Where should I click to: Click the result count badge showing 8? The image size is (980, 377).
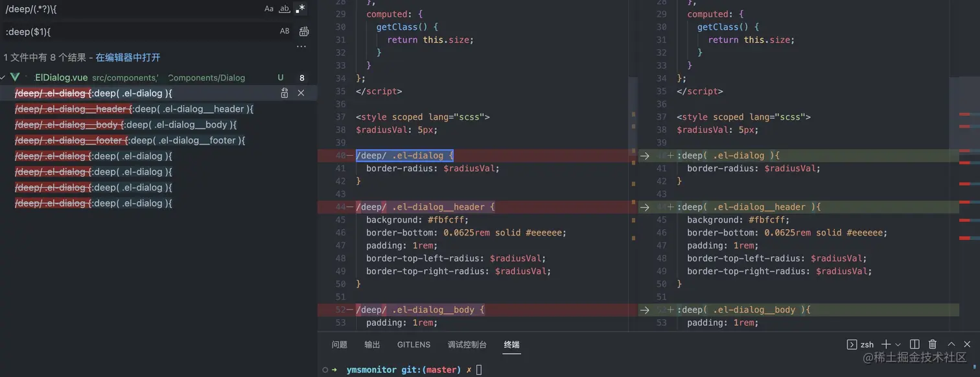pyautogui.click(x=301, y=78)
